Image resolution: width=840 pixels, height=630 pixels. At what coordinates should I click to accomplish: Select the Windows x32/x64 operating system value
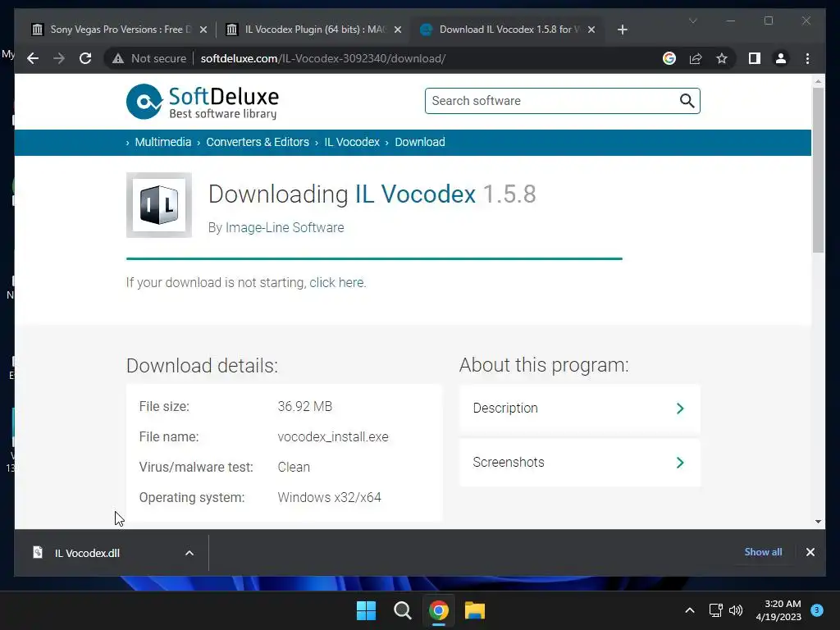point(330,497)
